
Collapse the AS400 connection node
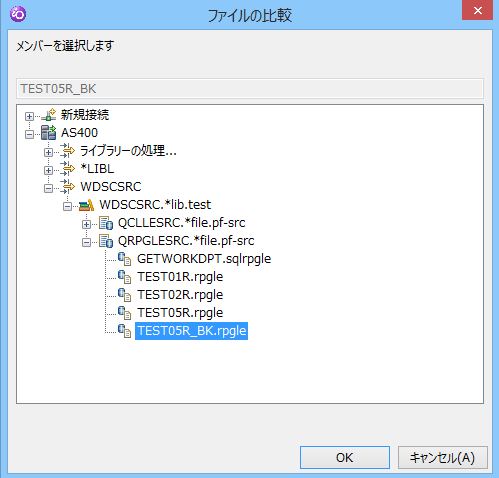click(x=29, y=134)
